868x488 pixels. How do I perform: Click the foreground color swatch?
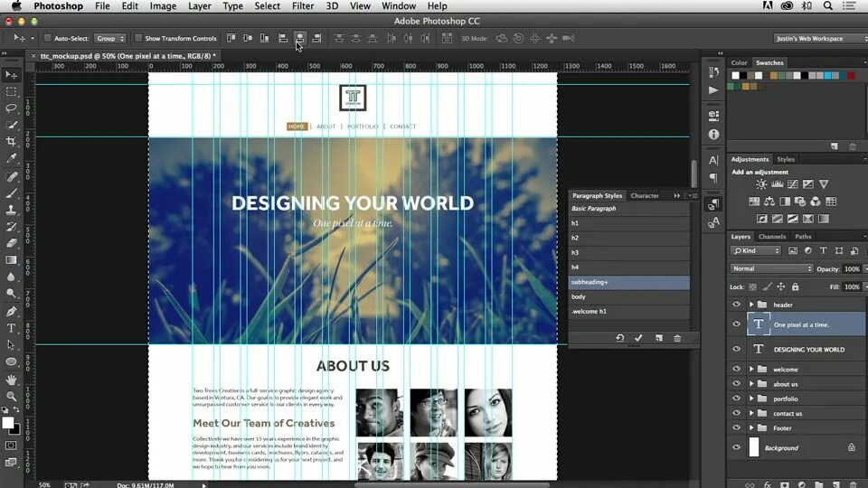[x=7, y=423]
